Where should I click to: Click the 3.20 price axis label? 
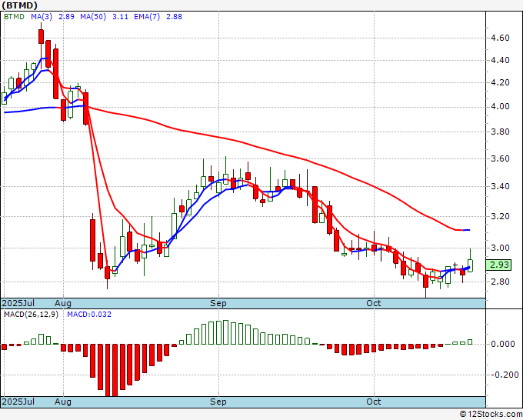click(500, 216)
